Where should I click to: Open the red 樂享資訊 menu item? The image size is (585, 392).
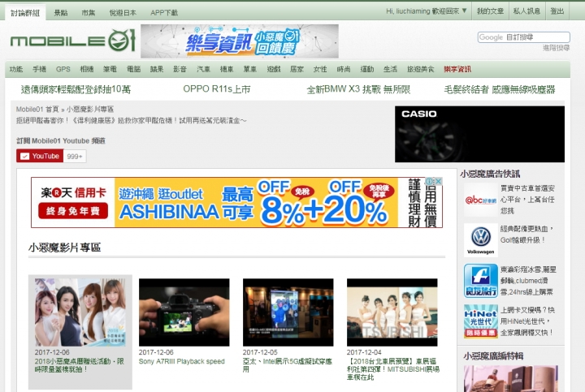click(457, 69)
